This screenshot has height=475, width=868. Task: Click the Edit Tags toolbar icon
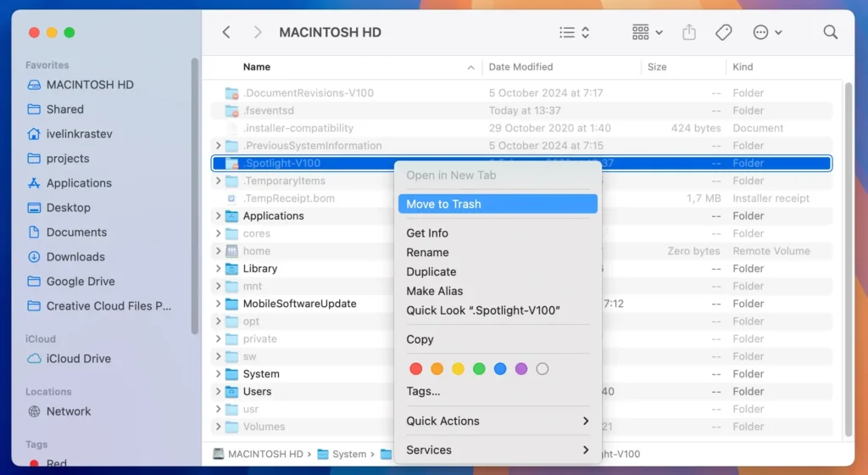click(724, 32)
